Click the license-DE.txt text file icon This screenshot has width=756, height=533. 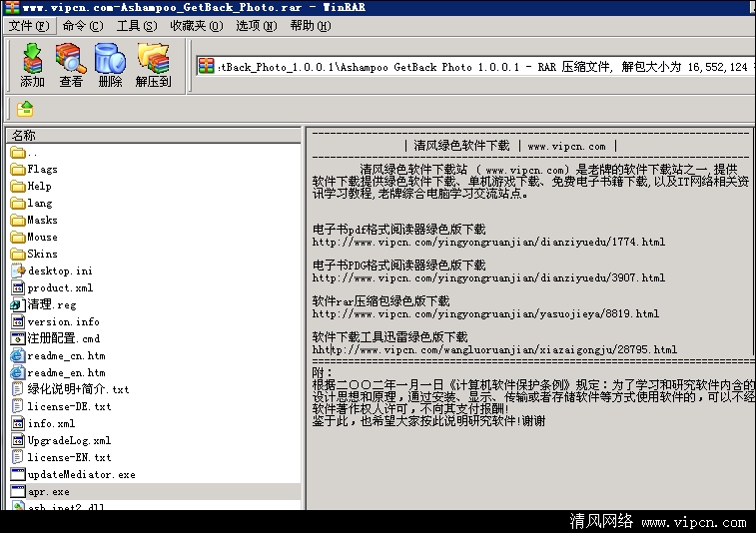pyautogui.click(x=17, y=406)
